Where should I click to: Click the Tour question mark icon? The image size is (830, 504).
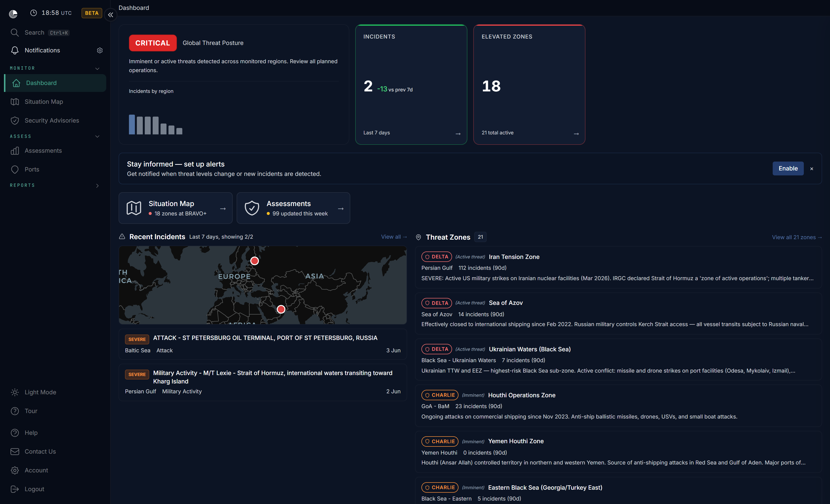(15, 411)
